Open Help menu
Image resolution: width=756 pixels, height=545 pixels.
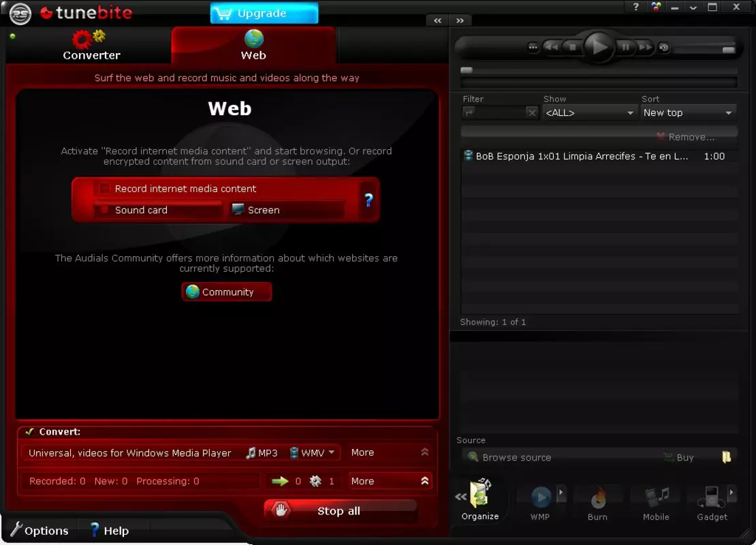(x=110, y=530)
